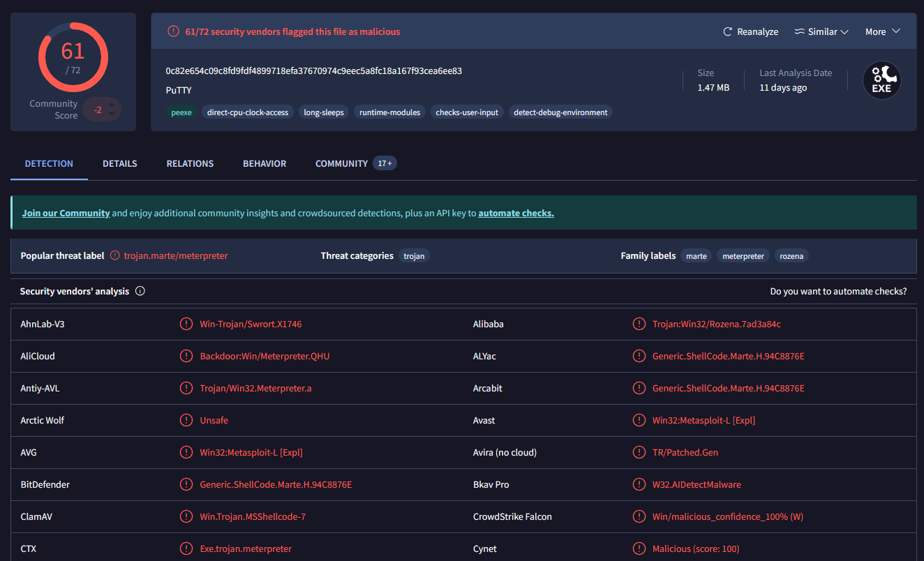Follow the Join our Community link
The width and height of the screenshot is (924, 561).
click(66, 213)
